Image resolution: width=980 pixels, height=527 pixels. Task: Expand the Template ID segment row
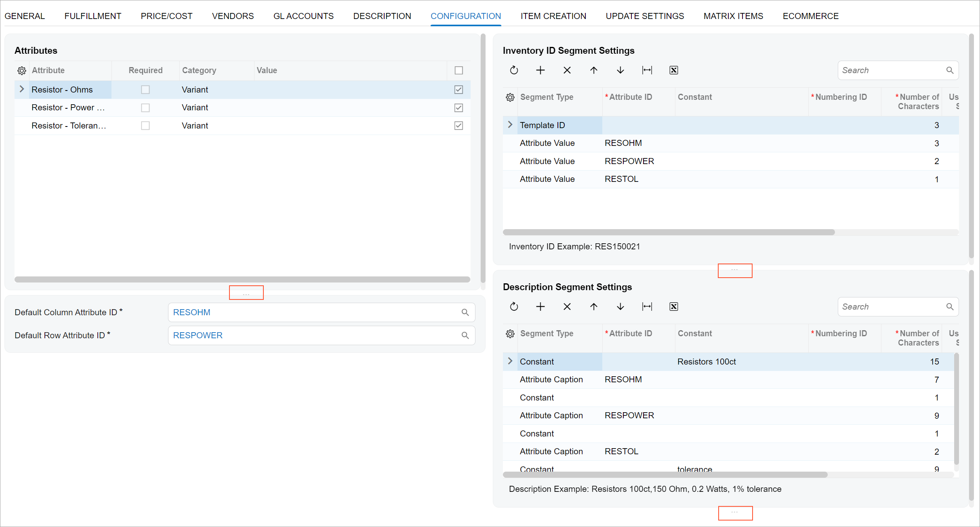coord(510,125)
